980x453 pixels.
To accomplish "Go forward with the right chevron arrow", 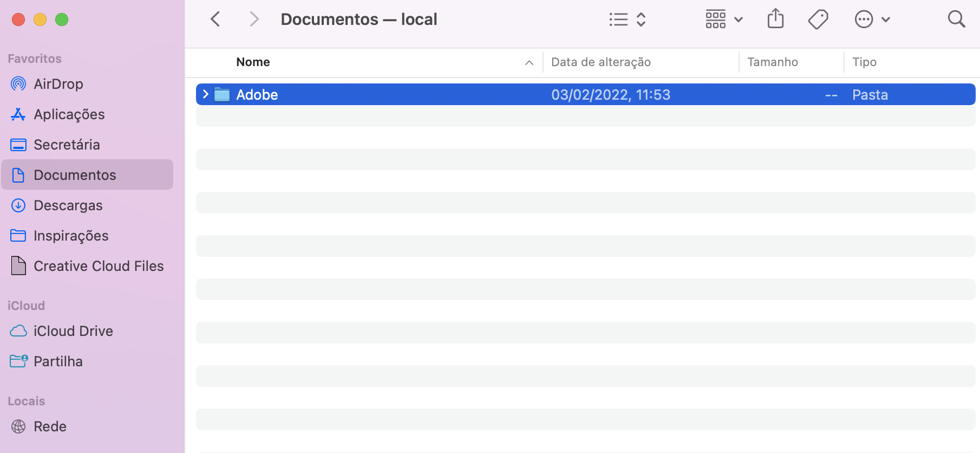I will click(254, 20).
